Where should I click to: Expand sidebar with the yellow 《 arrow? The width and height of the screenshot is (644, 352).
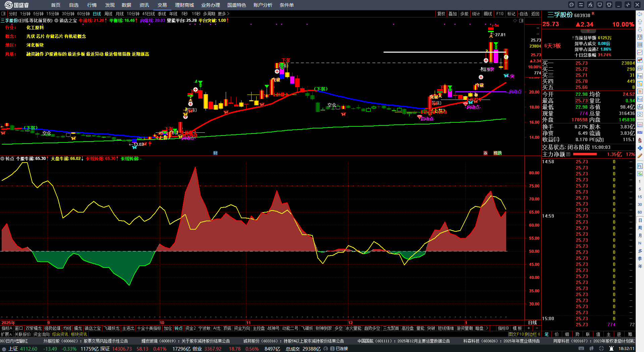tap(539, 334)
